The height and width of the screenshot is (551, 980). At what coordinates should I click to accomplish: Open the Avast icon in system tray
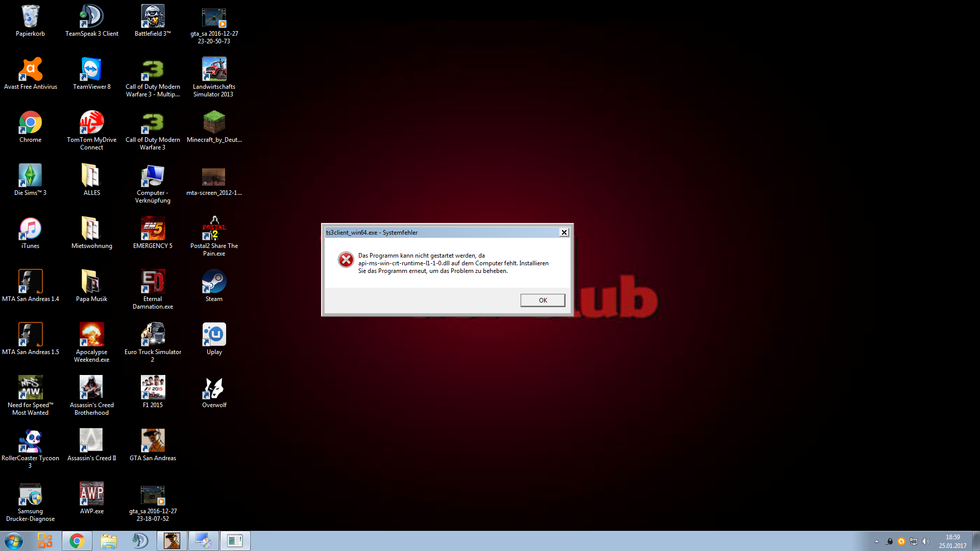pos(901,541)
